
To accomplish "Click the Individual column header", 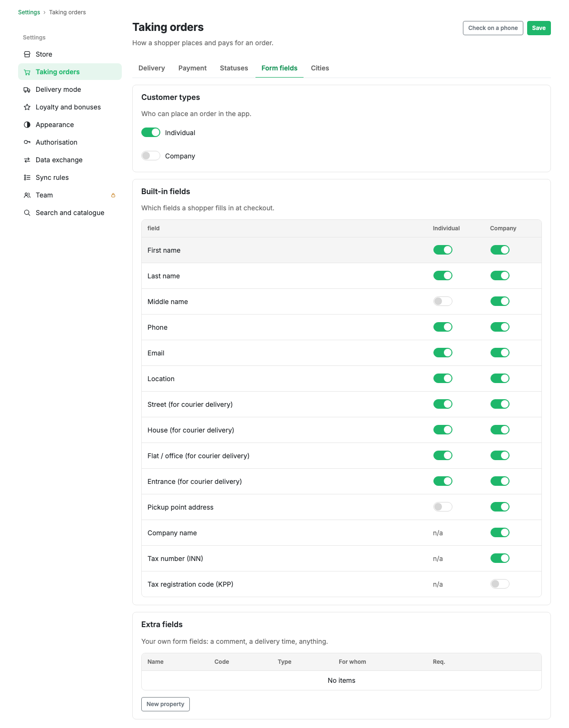I will (x=446, y=228).
